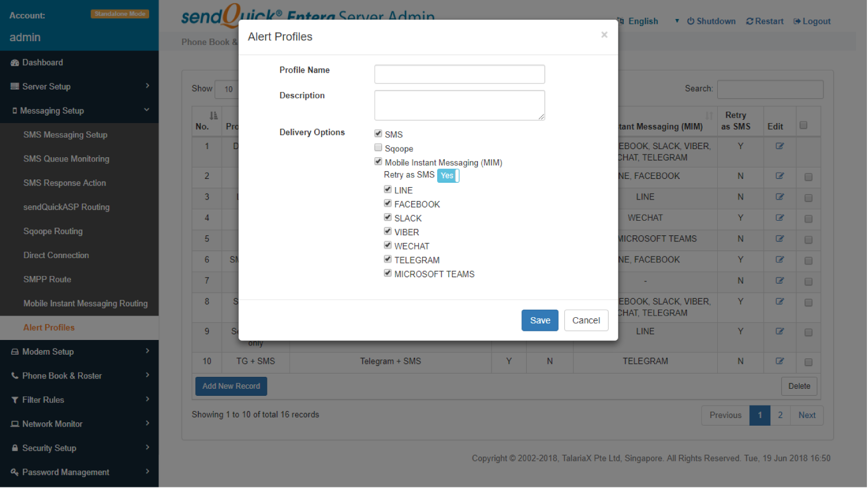Open SMS Response Action page
Viewport: 868px width, 488px height.
coord(65,183)
